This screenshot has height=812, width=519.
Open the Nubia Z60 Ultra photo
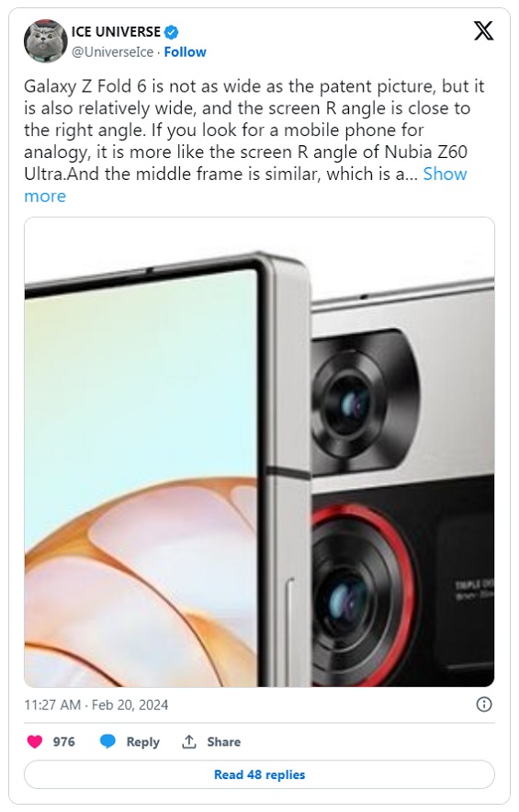[259, 452]
